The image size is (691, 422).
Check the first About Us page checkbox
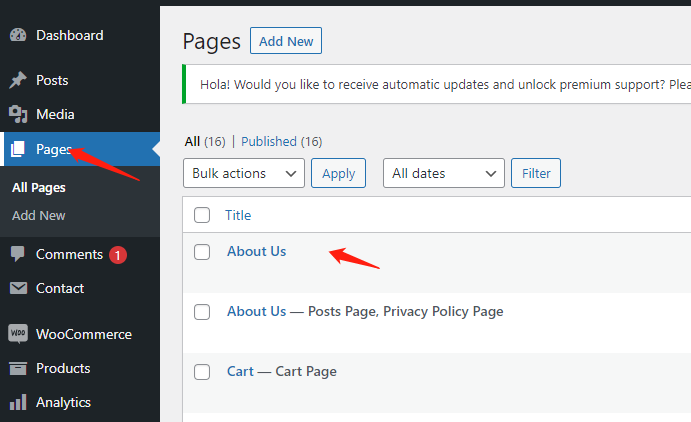coord(202,252)
